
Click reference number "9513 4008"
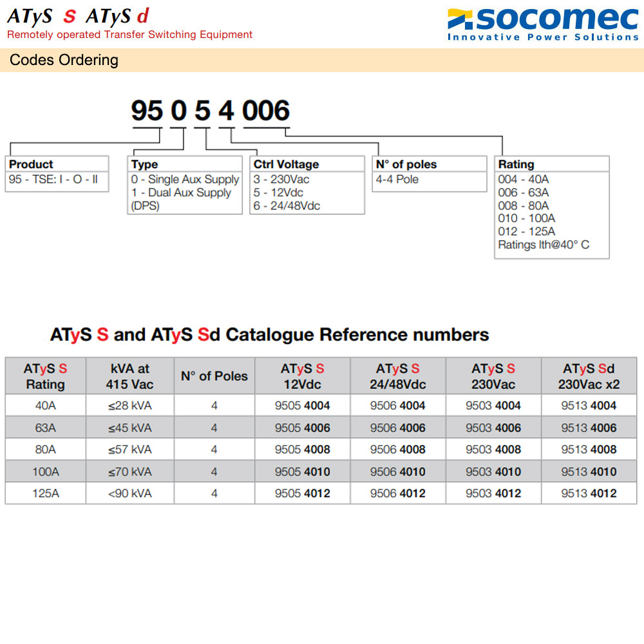click(x=589, y=450)
